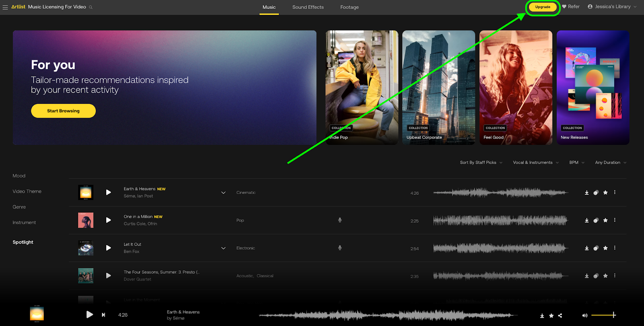Click the Start Browsing button
This screenshot has width=644, height=326.
63,111
